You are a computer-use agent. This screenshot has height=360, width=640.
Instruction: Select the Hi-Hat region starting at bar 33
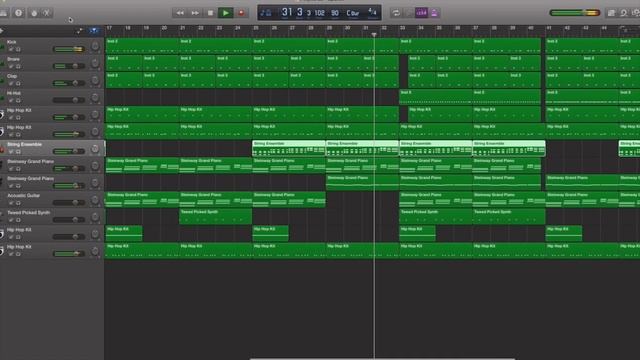click(x=436, y=97)
